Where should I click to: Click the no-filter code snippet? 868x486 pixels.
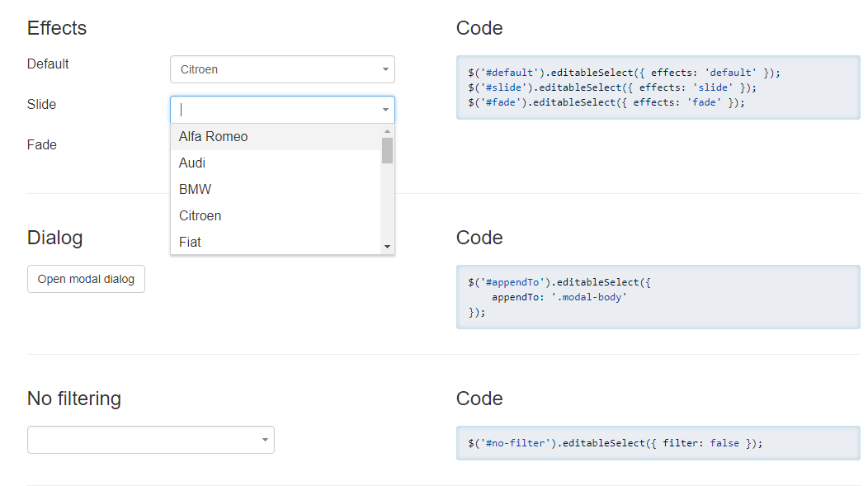click(x=658, y=443)
